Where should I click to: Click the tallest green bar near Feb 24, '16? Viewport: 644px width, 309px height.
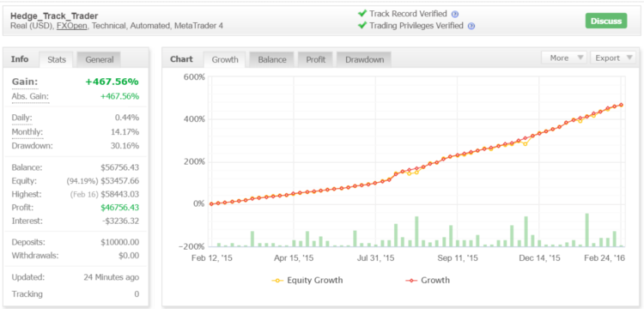tap(587, 230)
